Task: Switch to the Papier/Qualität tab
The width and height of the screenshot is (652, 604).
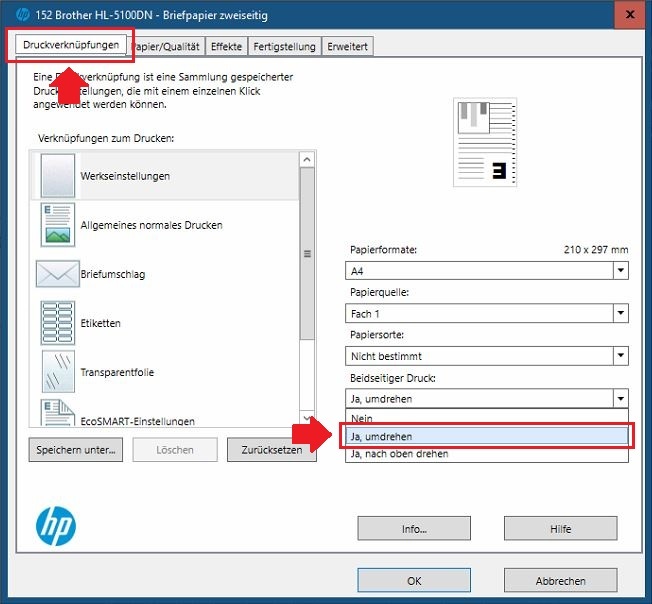Action: click(167, 46)
